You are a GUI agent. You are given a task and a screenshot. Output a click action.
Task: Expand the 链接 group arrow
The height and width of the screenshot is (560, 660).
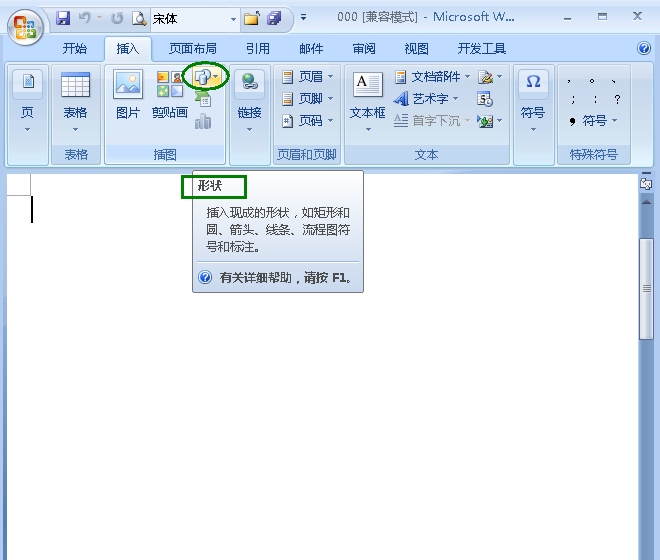click(x=249, y=130)
